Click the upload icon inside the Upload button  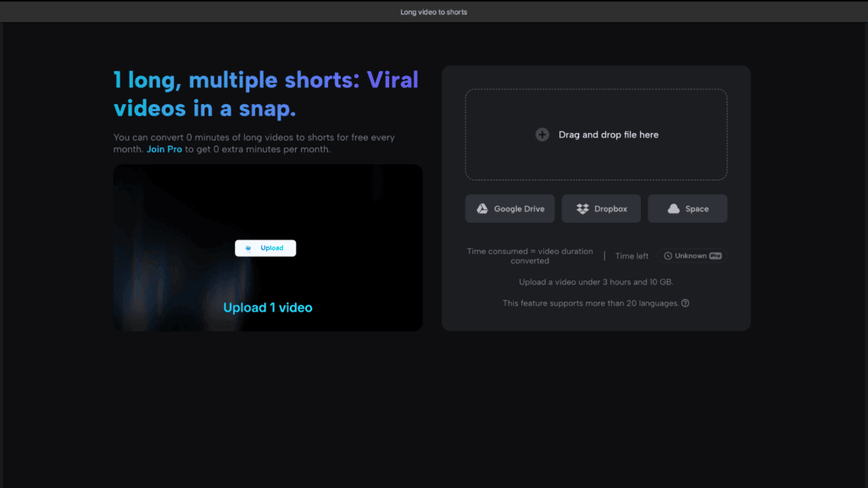(x=247, y=247)
